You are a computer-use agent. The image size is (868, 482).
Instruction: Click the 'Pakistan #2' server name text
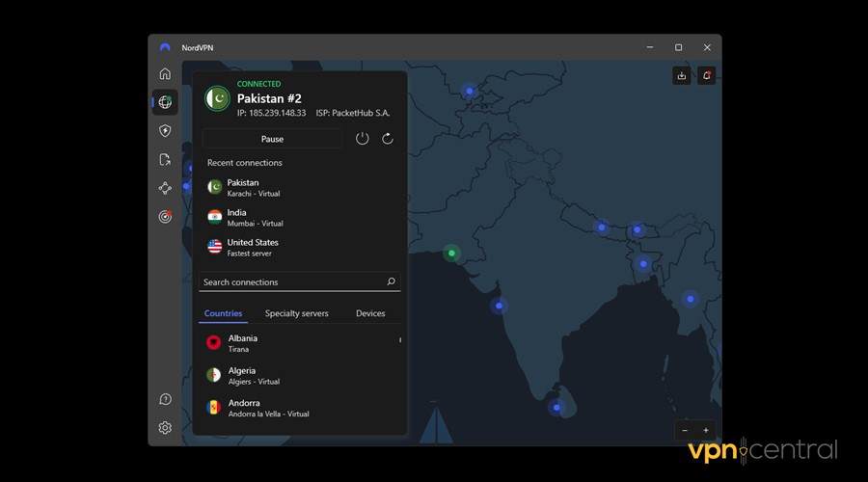coord(269,98)
